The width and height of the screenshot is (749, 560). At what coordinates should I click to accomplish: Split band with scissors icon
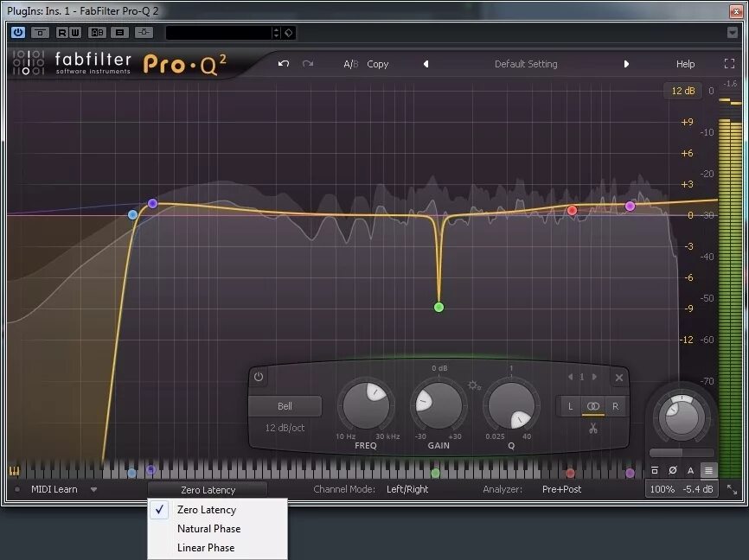point(593,429)
